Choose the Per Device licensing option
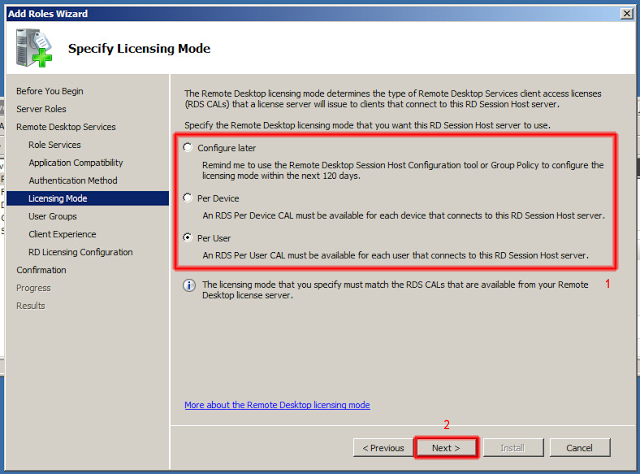Image resolution: width=640 pixels, height=474 pixels. pyautogui.click(x=188, y=198)
